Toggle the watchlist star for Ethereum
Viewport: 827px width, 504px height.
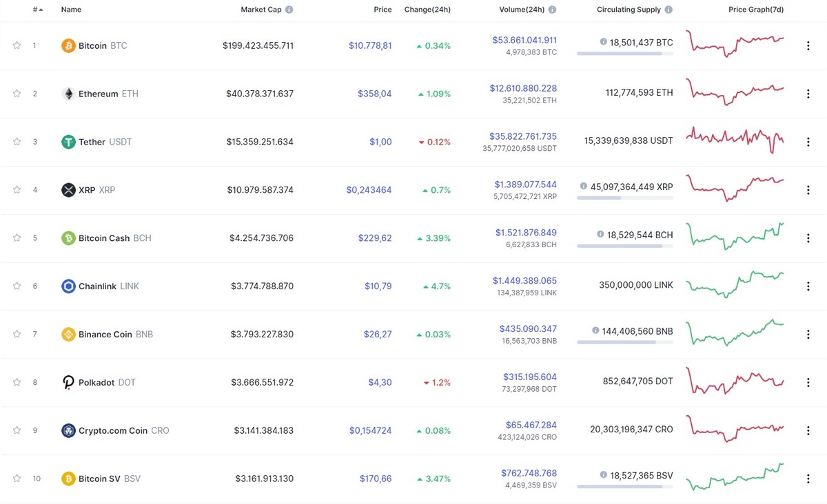(x=17, y=94)
